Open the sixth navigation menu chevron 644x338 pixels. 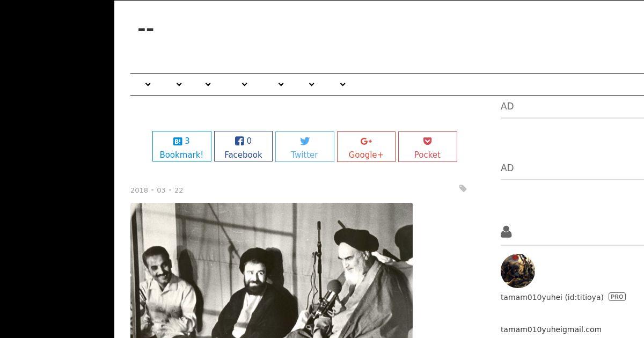312,84
